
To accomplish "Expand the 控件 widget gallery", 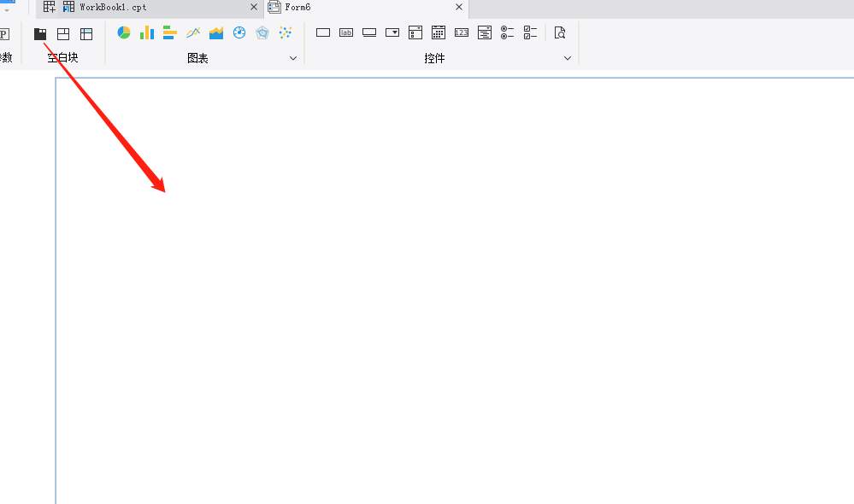I will tap(567, 58).
